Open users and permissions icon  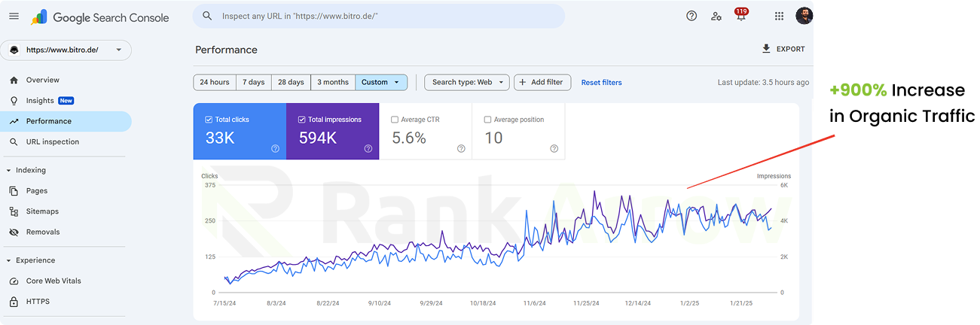pyautogui.click(x=716, y=16)
